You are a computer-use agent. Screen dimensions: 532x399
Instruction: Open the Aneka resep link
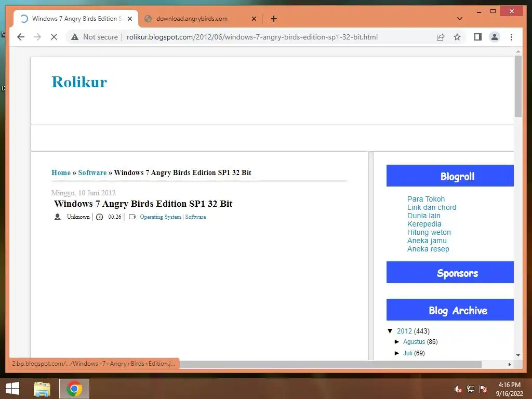pyautogui.click(x=428, y=249)
